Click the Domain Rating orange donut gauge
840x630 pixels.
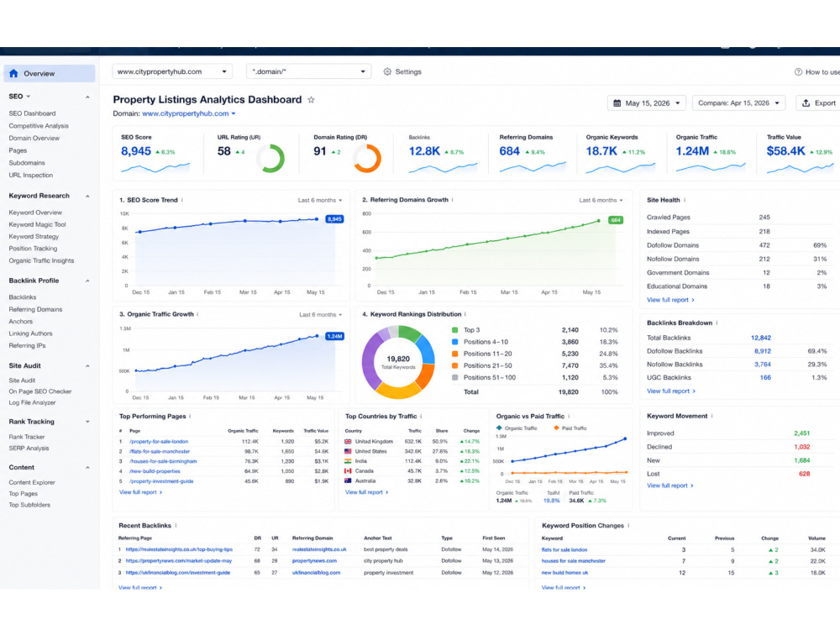click(x=368, y=158)
